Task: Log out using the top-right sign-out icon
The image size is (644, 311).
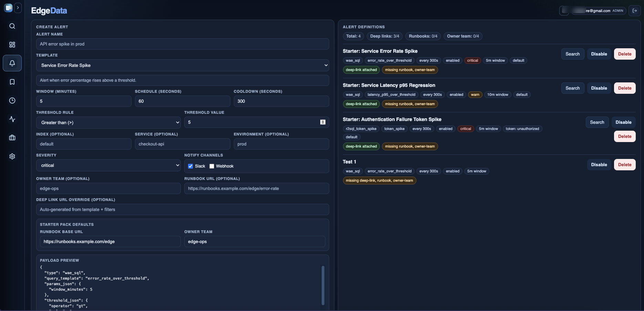Action: click(x=635, y=11)
